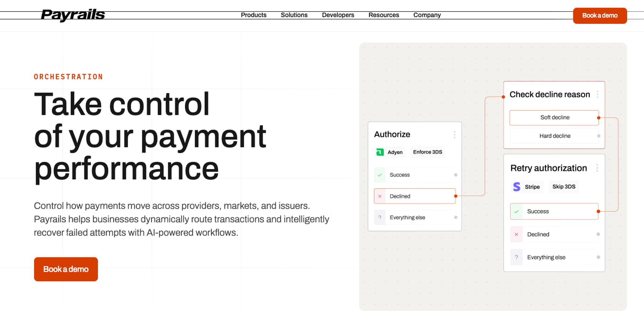Select the Hard decline option

pos(554,136)
